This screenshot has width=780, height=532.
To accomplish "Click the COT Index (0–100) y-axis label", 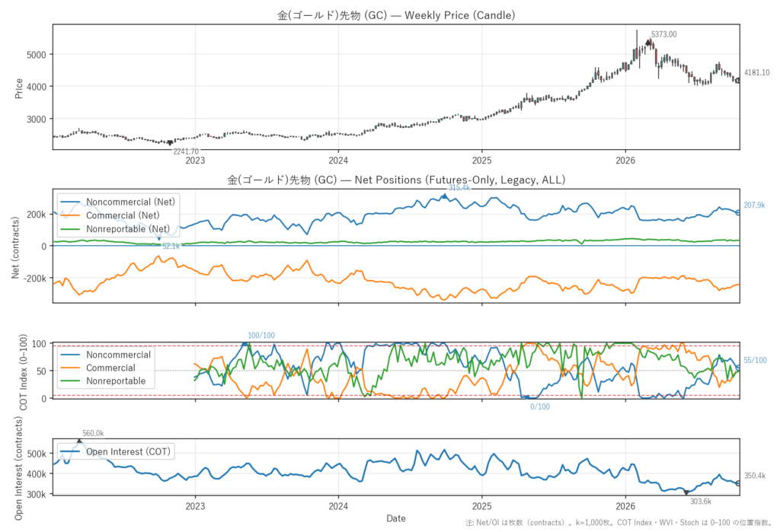I will [23, 372].
